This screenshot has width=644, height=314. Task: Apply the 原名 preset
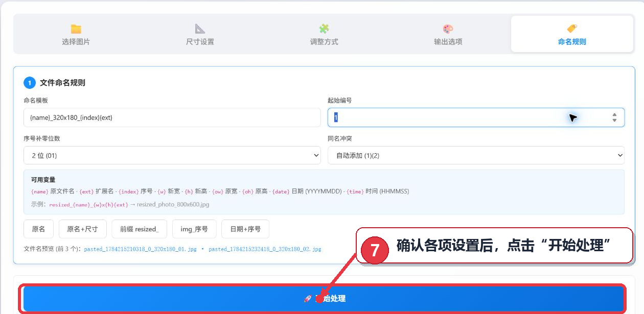[38, 229]
